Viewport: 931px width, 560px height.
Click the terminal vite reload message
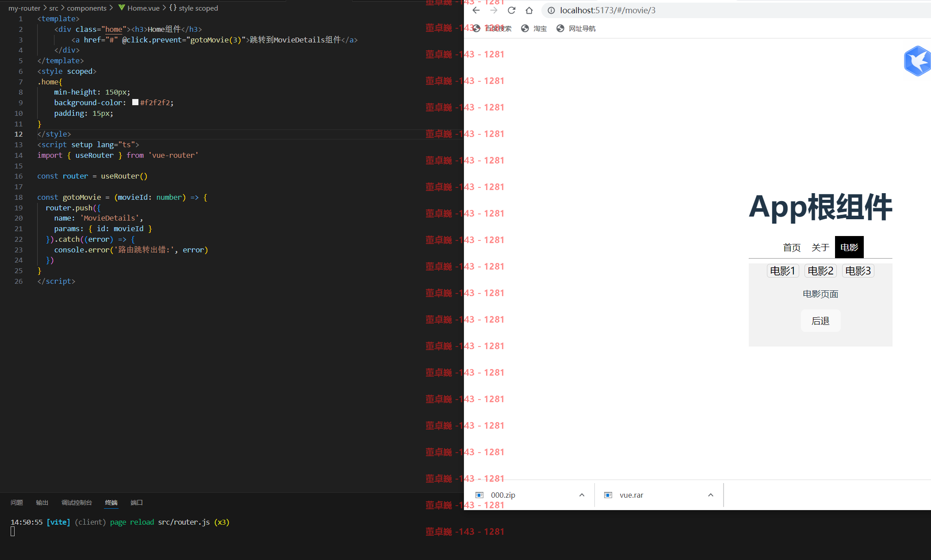pyautogui.click(x=120, y=522)
